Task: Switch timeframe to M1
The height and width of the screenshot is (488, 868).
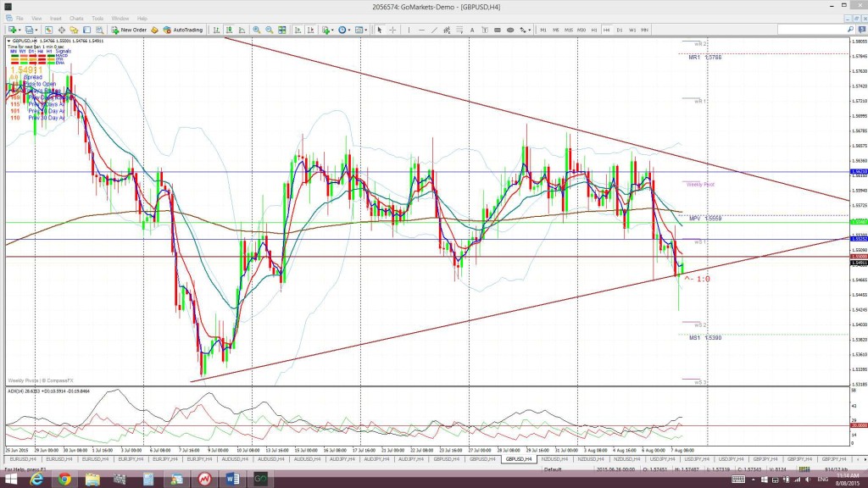Action: [x=543, y=30]
